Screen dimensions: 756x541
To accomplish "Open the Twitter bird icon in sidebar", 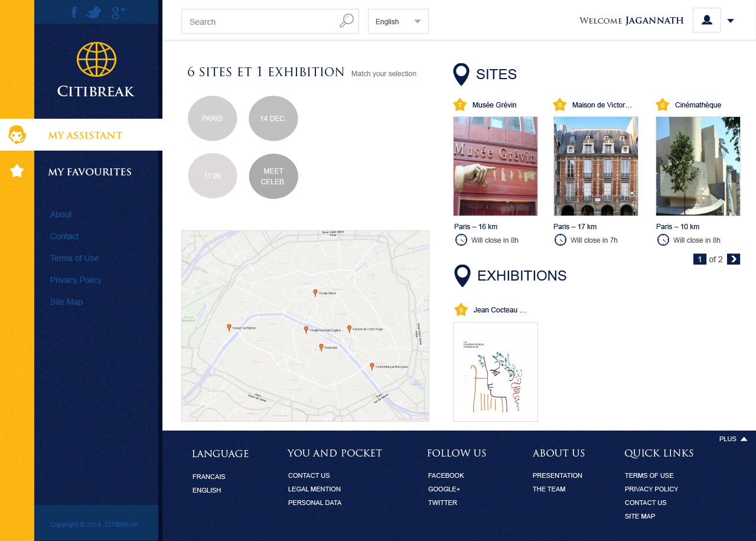I will [94, 12].
